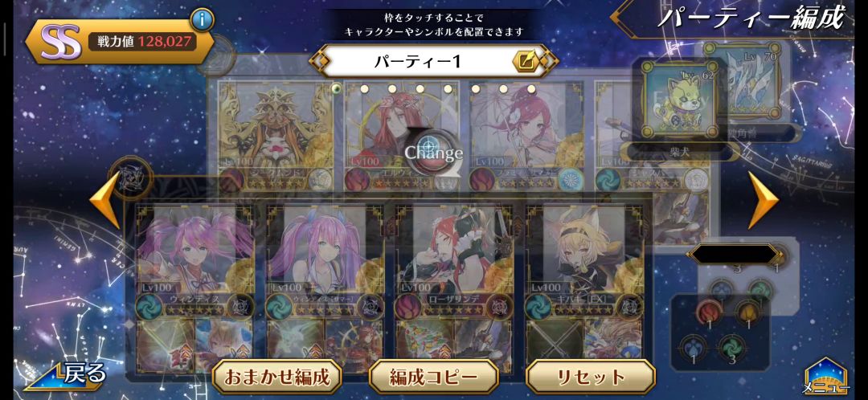The width and height of the screenshot is (868, 400).
Task: Select the last party page dot
Action: point(531,88)
